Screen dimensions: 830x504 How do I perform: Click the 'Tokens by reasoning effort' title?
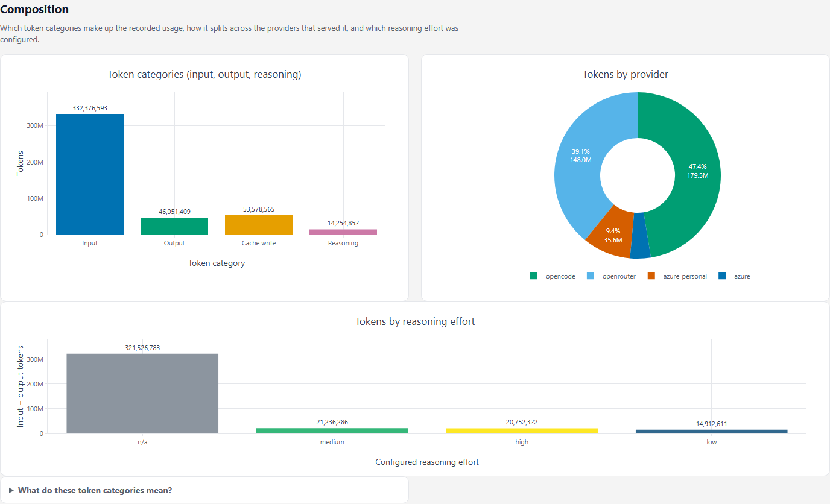pos(415,321)
